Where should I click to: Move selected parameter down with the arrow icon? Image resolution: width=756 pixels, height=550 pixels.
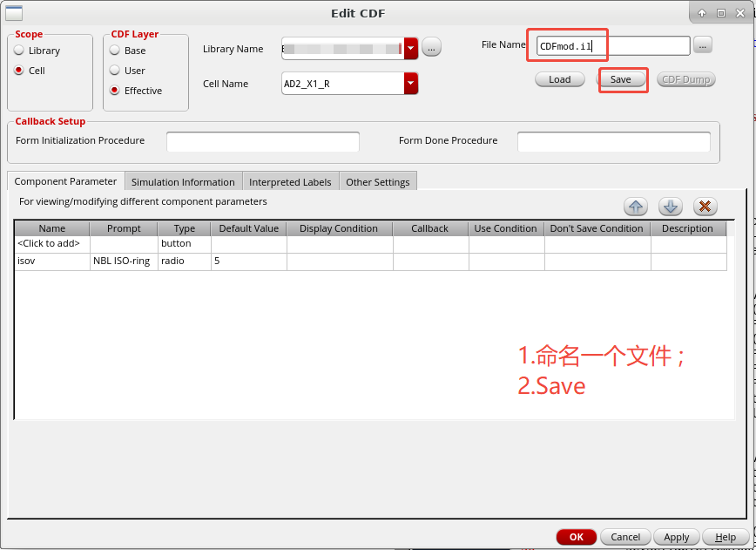[x=671, y=207]
